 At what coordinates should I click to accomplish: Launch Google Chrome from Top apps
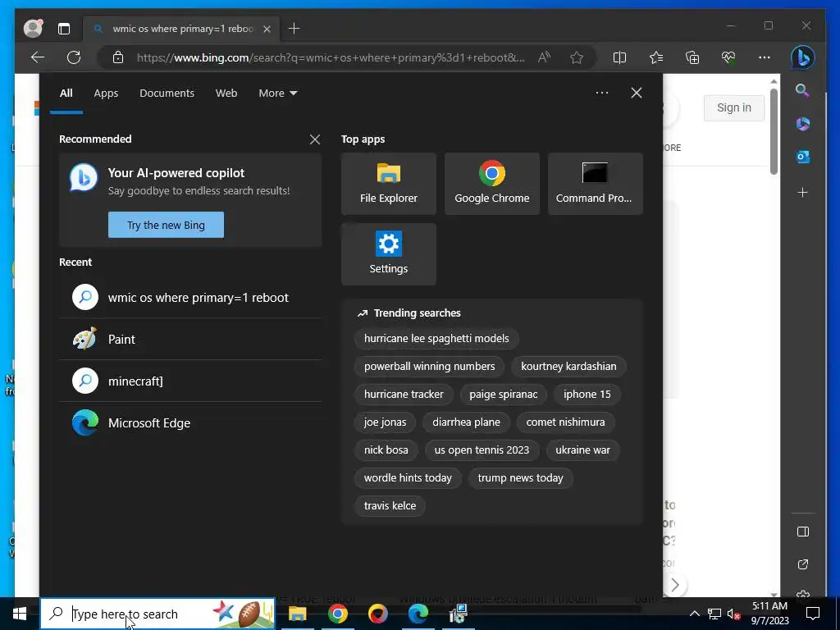pyautogui.click(x=492, y=184)
